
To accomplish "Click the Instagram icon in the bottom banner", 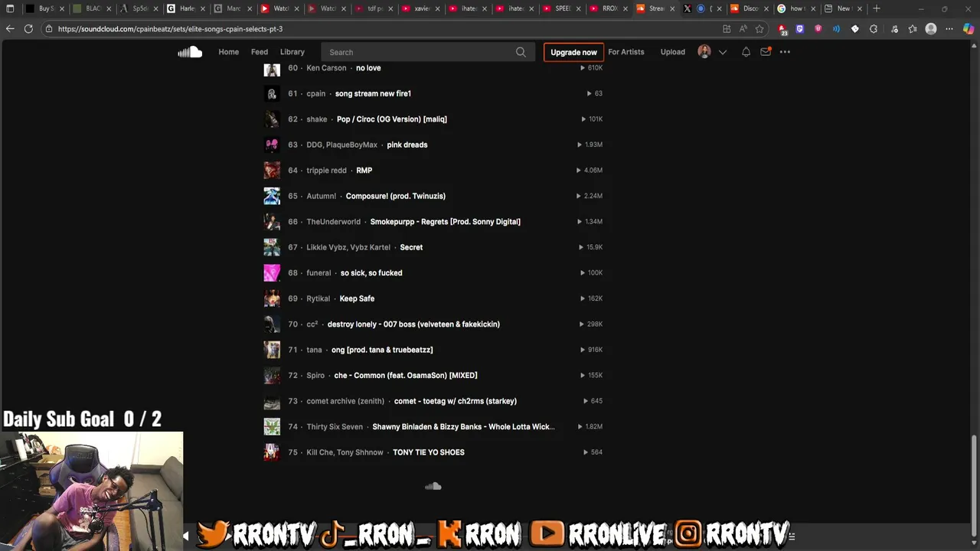I will [688, 533].
